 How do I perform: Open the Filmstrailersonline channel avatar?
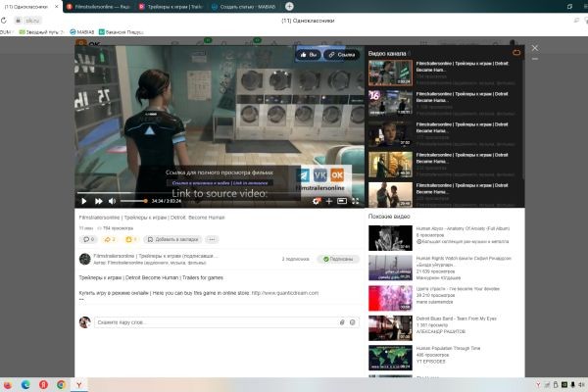click(x=84, y=259)
